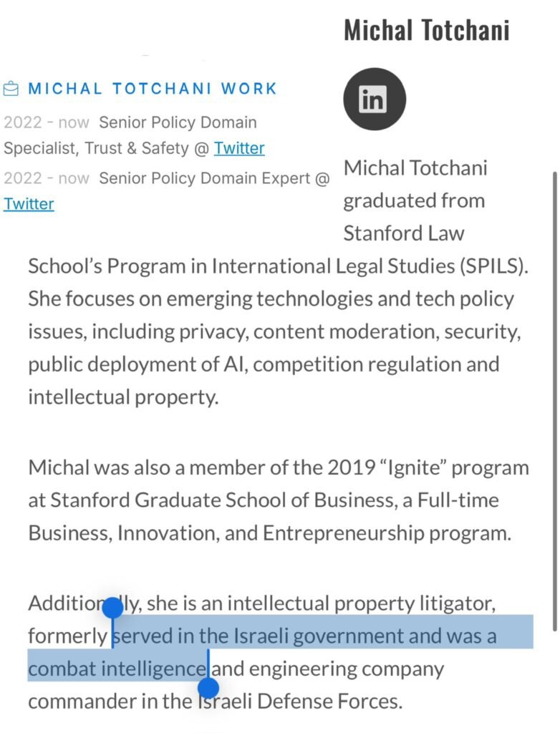The image size is (560, 733).
Task: Select the Senior Policy Domain Expert work entry
Action: click(167, 190)
